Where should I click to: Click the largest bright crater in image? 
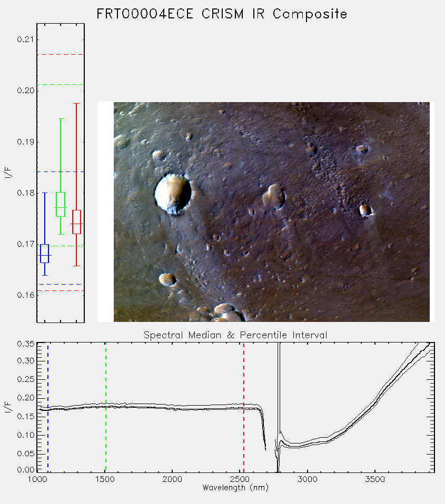click(x=173, y=194)
